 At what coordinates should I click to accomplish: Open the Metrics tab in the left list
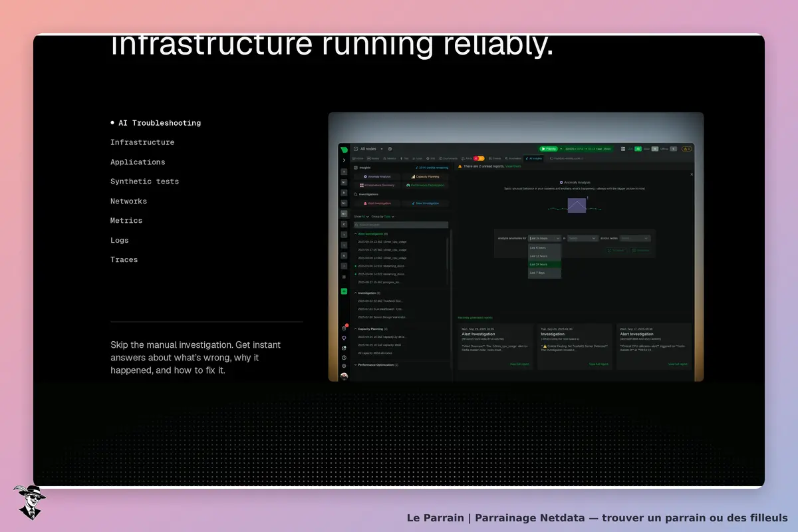pos(126,221)
